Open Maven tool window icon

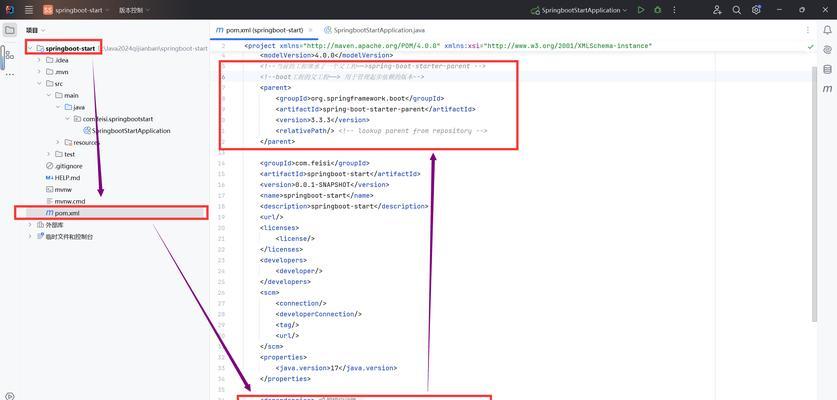click(827, 88)
